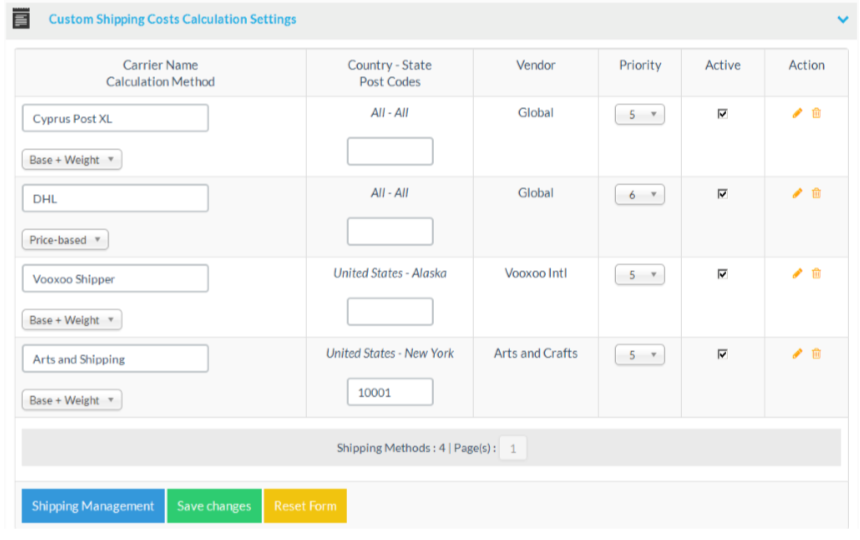The image size is (860, 540).
Task: Click the post code field containing 10001
Action: click(x=390, y=392)
